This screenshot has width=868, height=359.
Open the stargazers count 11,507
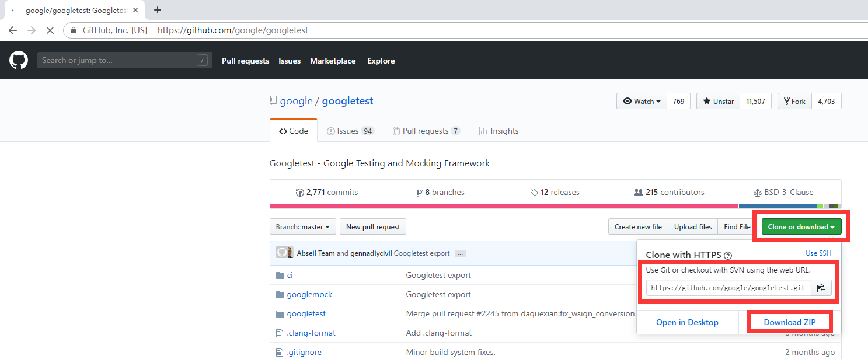click(756, 101)
